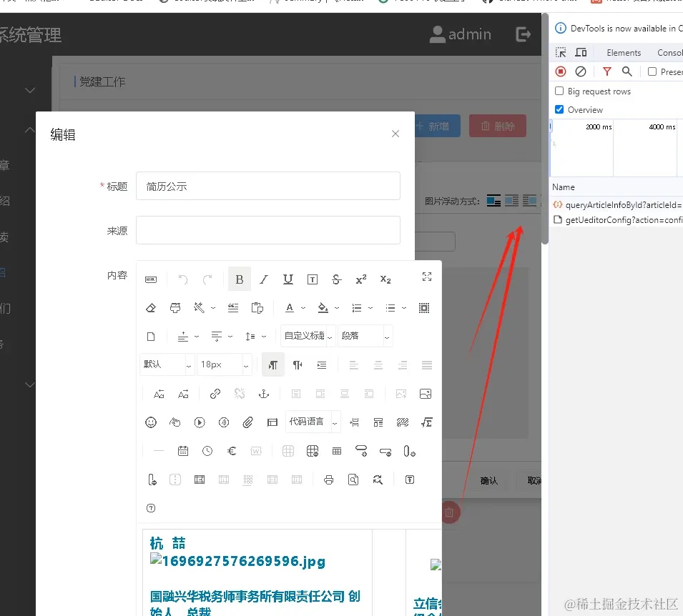This screenshot has height=616, width=683.
Task: Stop recording network log
Action: (x=561, y=71)
